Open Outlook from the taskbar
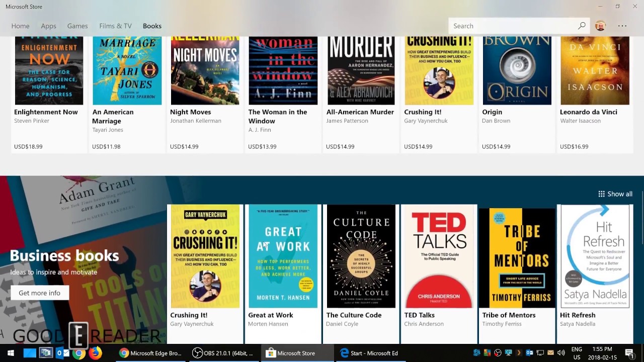Screen dimensions: 644x362 pyautogui.click(x=62, y=353)
